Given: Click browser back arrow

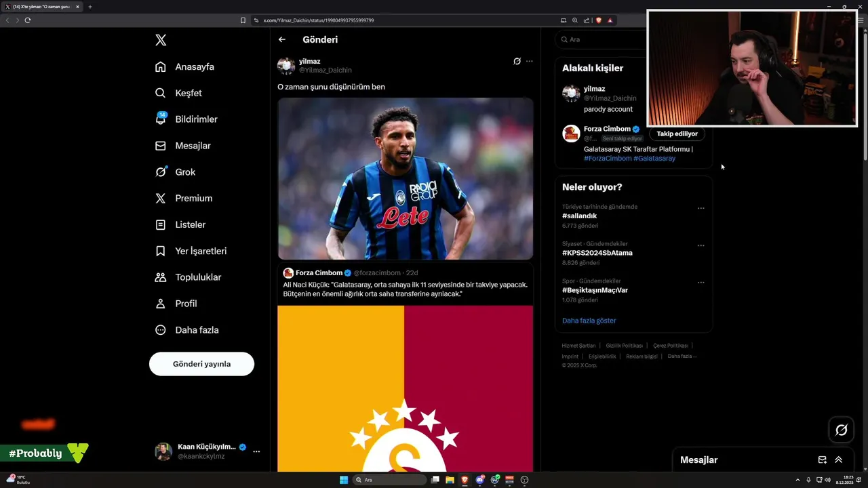Looking at the screenshot, I should [7, 20].
